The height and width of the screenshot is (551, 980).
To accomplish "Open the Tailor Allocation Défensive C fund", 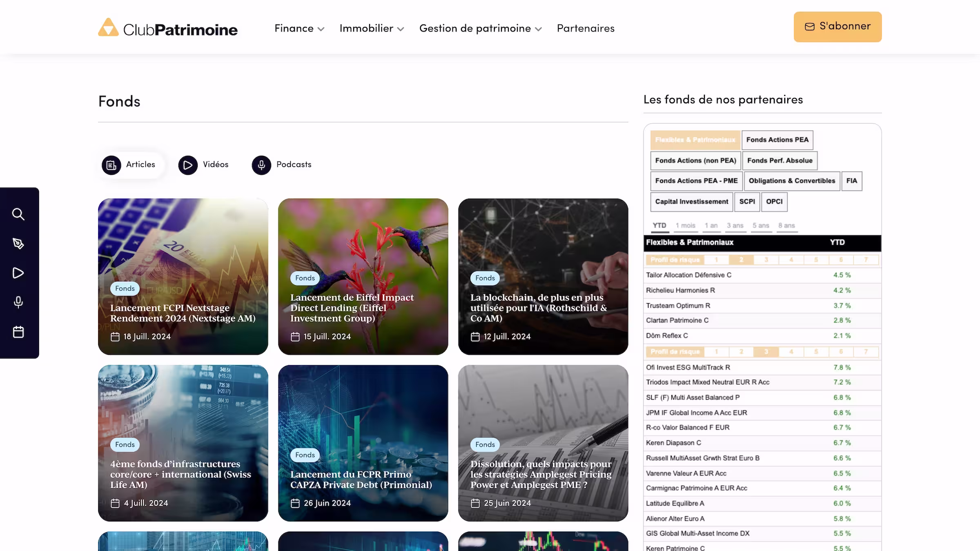I will click(688, 275).
